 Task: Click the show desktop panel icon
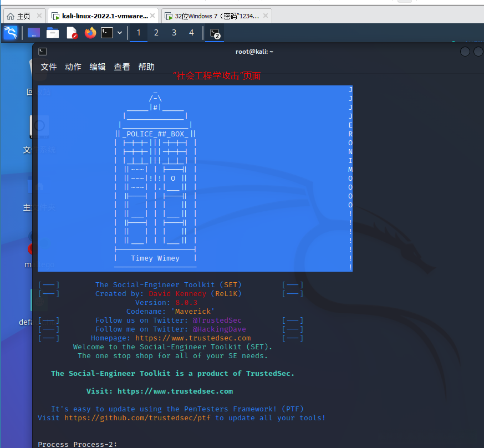(34, 33)
